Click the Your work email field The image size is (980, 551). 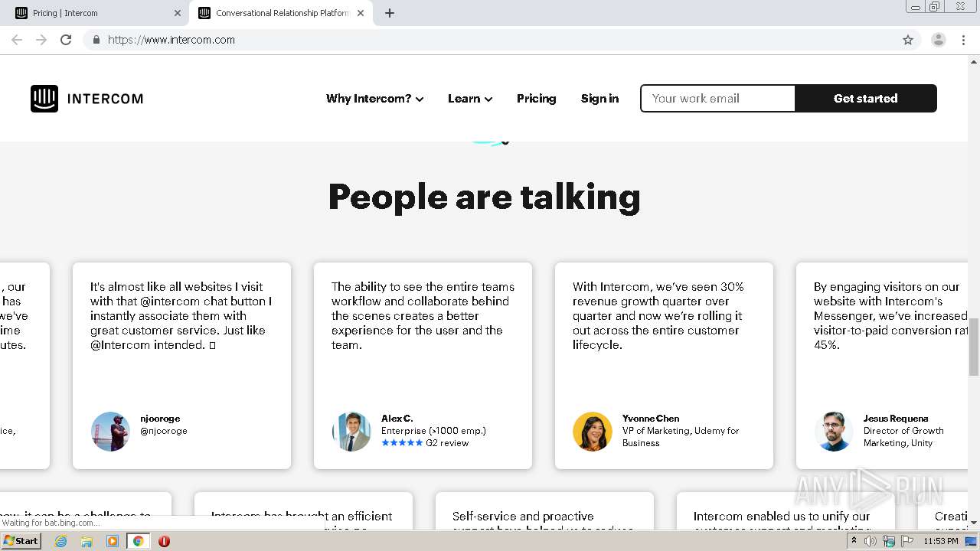point(718,99)
